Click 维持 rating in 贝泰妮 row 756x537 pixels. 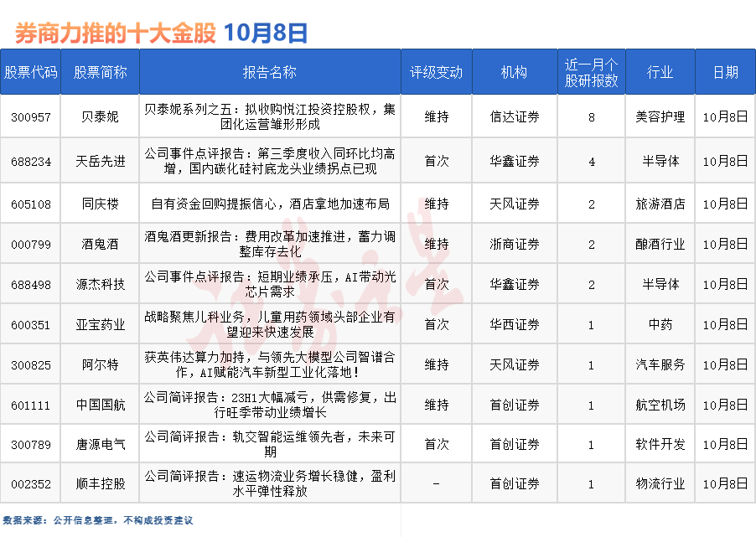pos(437,116)
